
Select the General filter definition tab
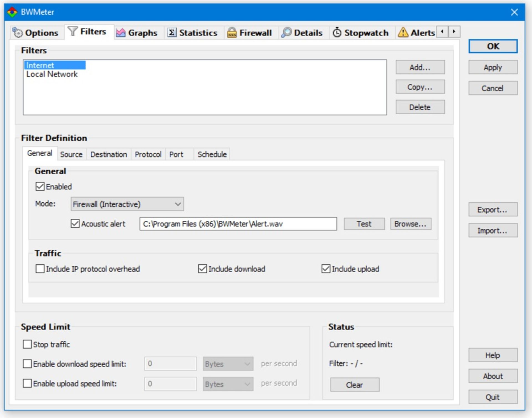(40, 153)
